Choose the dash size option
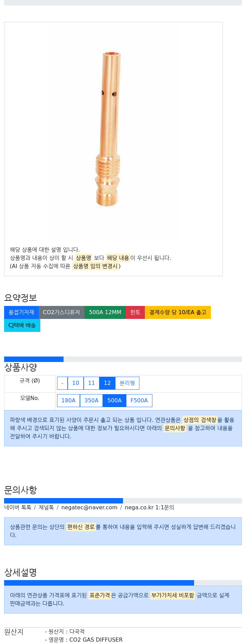The height and width of the screenshot is (644, 246). click(62, 383)
